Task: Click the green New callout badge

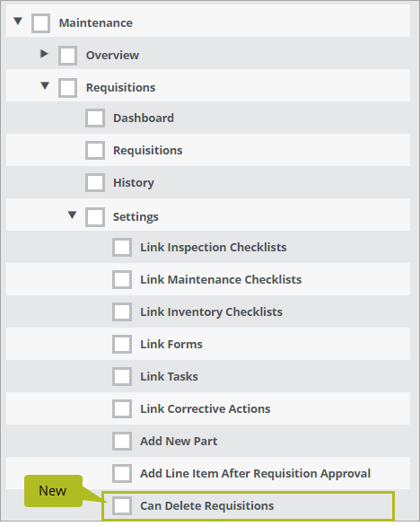Action: point(53,491)
